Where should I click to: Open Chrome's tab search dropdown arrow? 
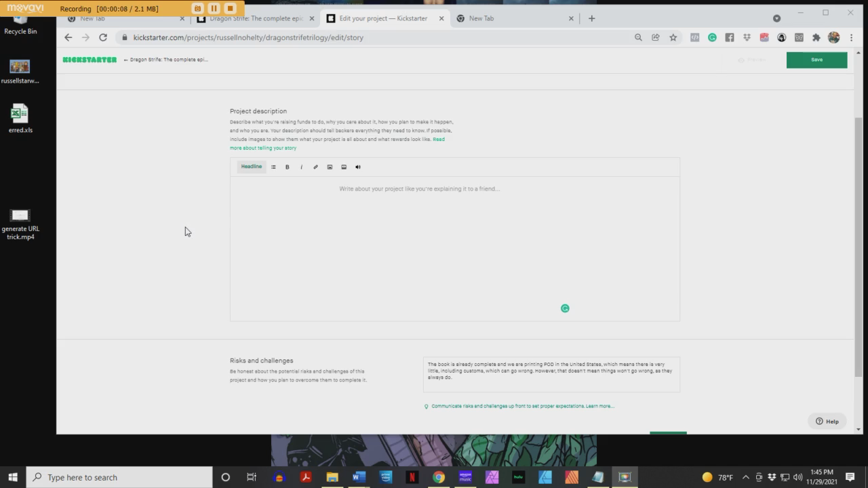pos(776,18)
